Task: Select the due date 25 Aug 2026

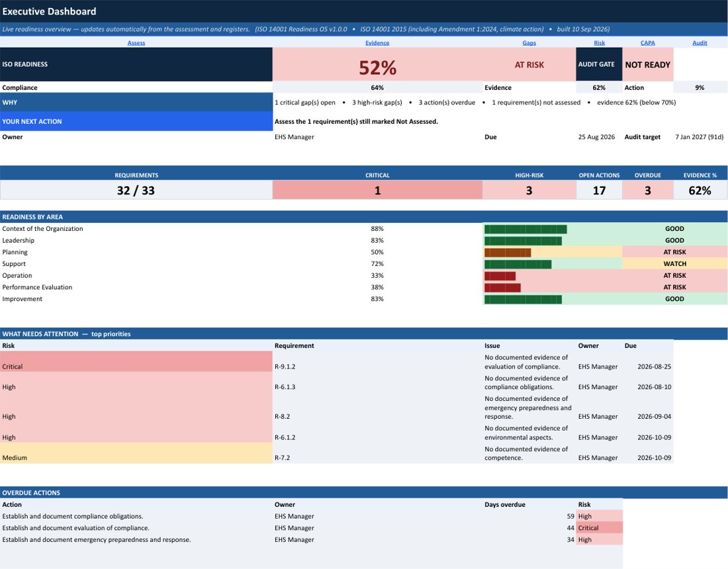Action: point(596,137)
